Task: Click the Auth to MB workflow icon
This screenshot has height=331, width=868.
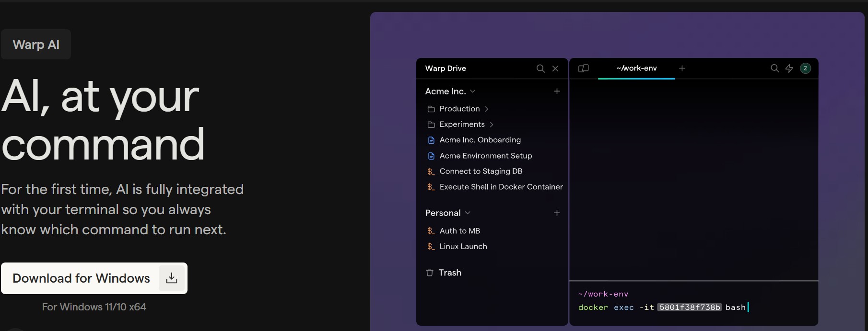Action: 431,231
